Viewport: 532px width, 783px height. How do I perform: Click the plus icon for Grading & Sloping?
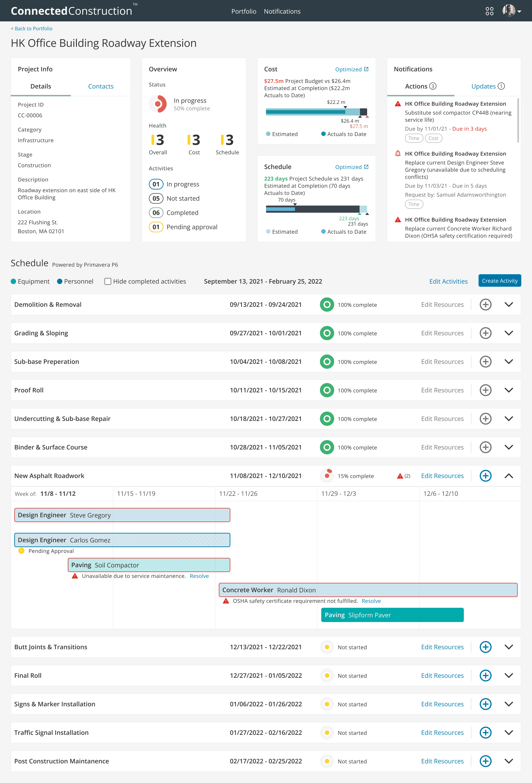[485, 333]
